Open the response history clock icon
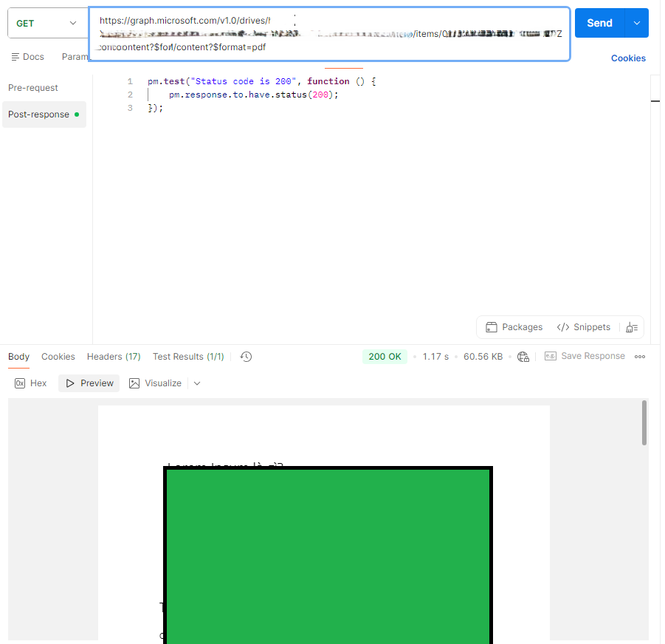 click(x=246, y=357)
